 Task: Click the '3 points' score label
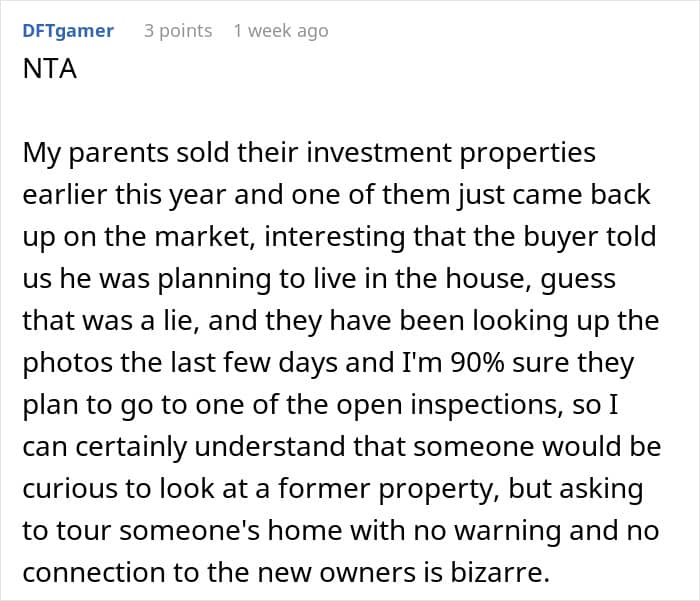[178, 31]
